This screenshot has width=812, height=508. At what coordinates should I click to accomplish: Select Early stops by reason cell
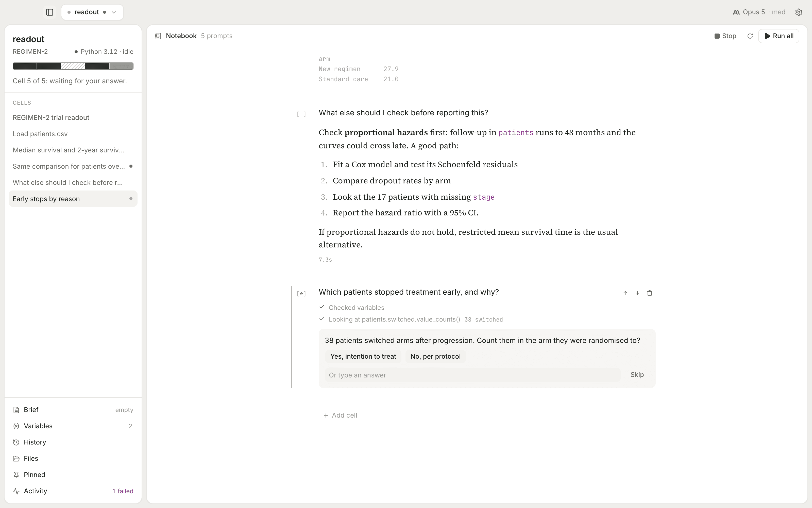(73, 199)
